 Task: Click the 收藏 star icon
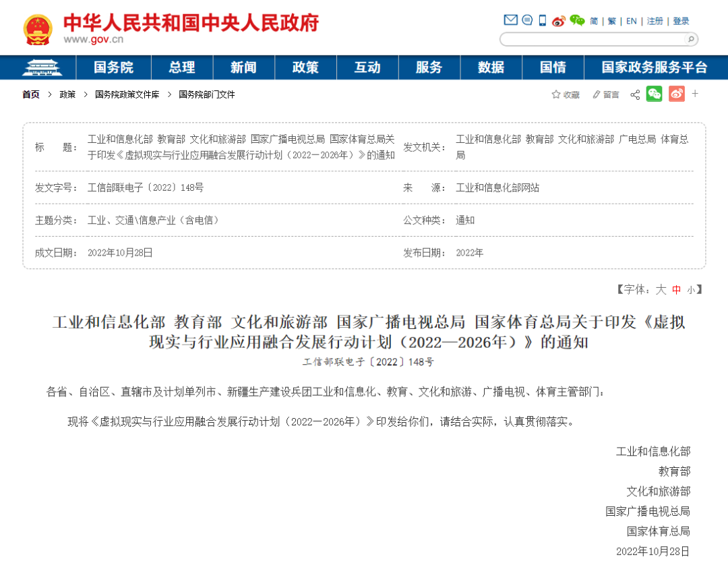[x=555, y=95]
